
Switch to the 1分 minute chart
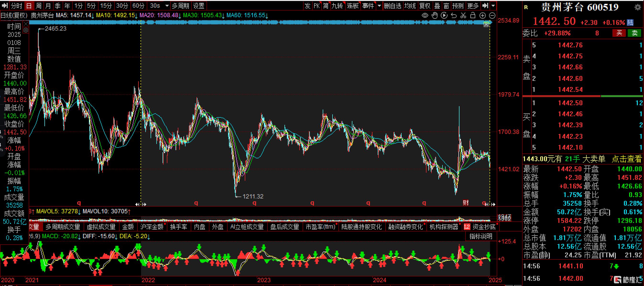pyautogui.click(x=78, y=5)
